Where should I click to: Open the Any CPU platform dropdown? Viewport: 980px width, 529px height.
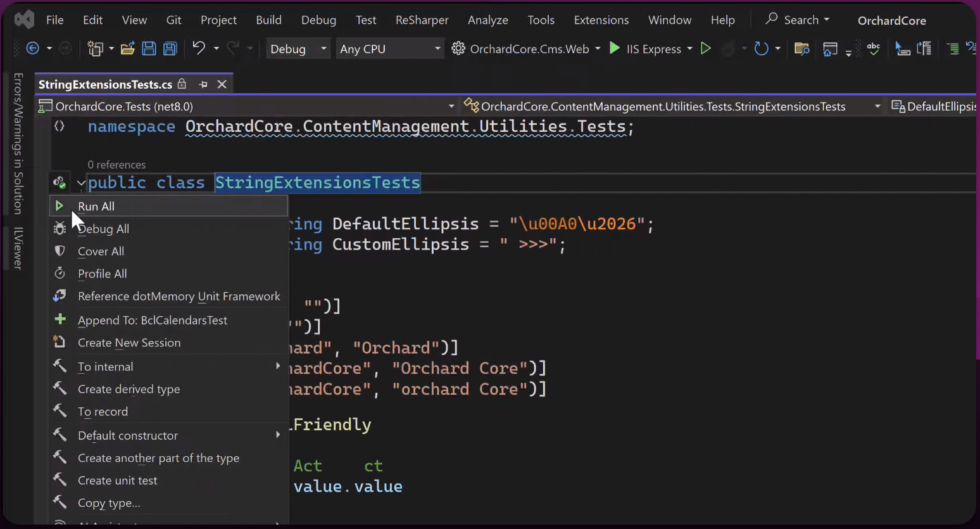(x=389, y=49)
